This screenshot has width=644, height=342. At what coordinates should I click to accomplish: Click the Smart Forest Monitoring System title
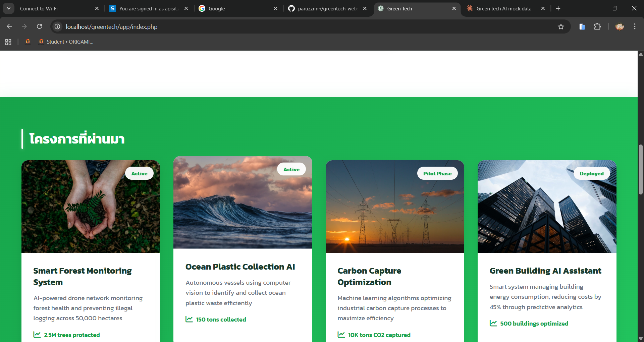83,276
